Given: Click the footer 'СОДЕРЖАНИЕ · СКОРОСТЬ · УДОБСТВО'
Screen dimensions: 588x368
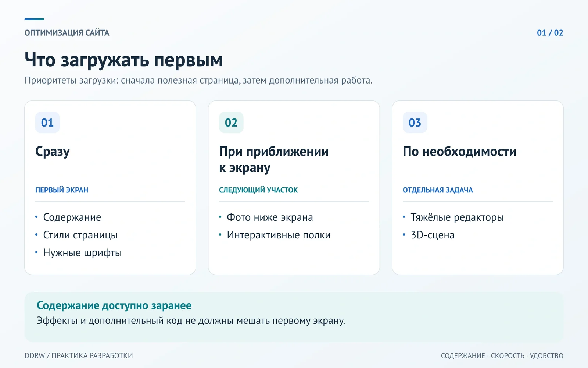Looking at the screenshot, I should click(x=502, y=355).
